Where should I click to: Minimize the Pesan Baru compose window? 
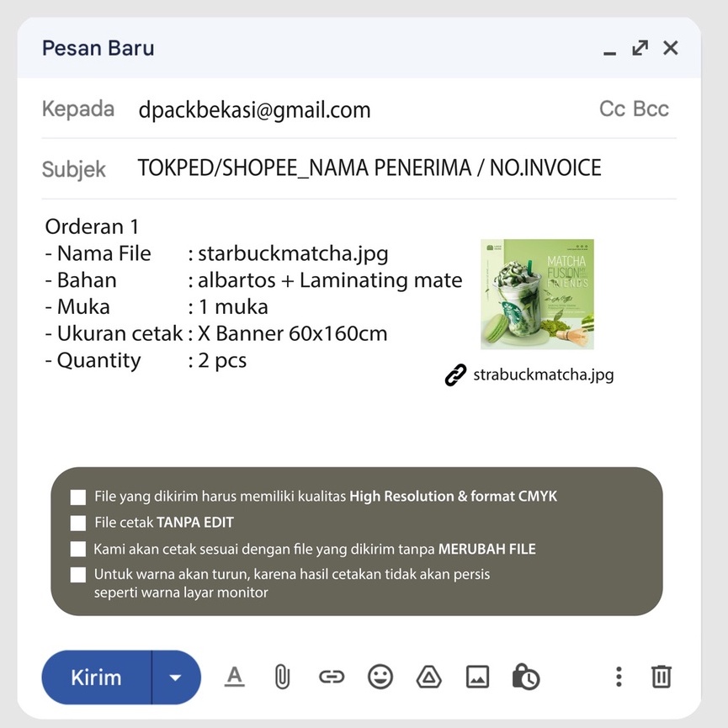coord(609,53)
